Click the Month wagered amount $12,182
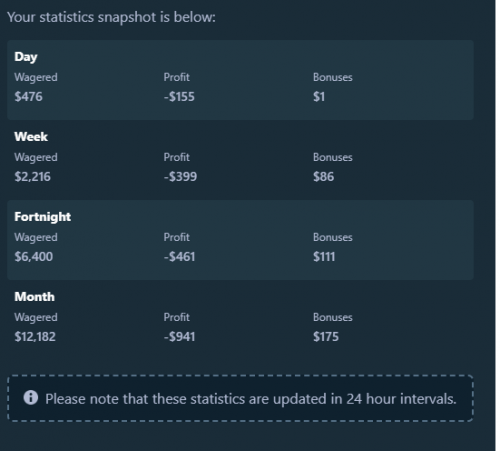Viewport: 500px width, 451px height. tap(35, 337)
